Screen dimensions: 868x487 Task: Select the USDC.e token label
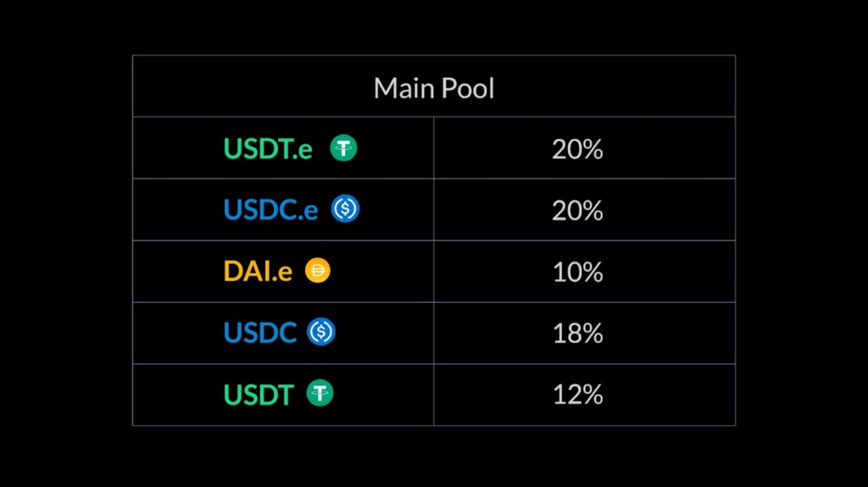pos(270,210)
